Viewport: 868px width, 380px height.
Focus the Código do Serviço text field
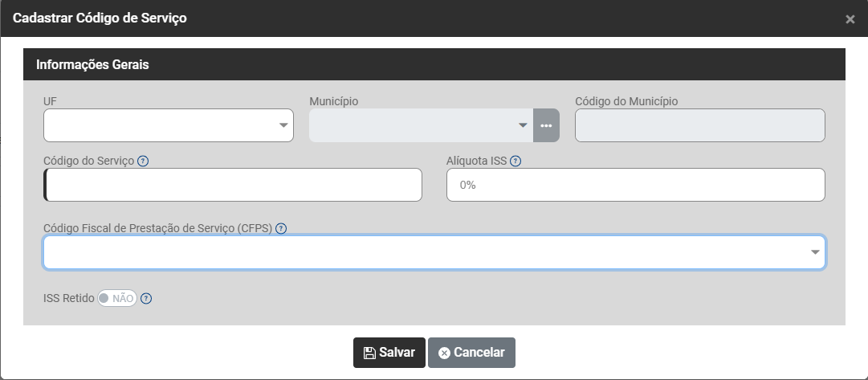[x=233, y=185]
